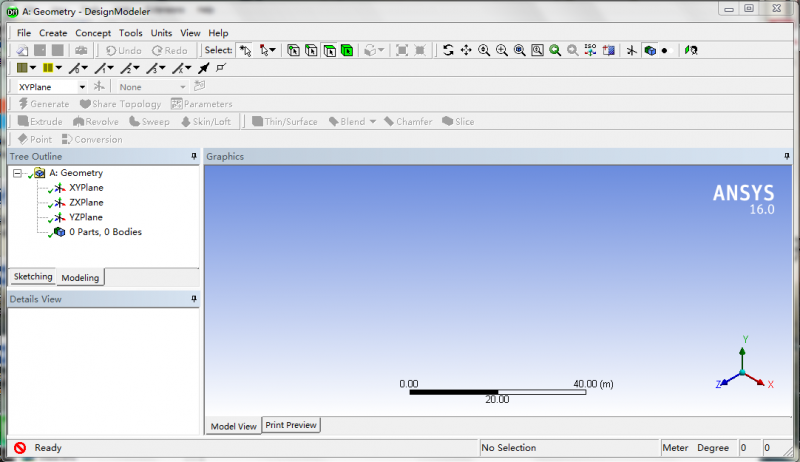The height and width of the screenshot is (462, 800).
Task: Open the XYPlane plane dropdown
Action: (x=82, y=87)
